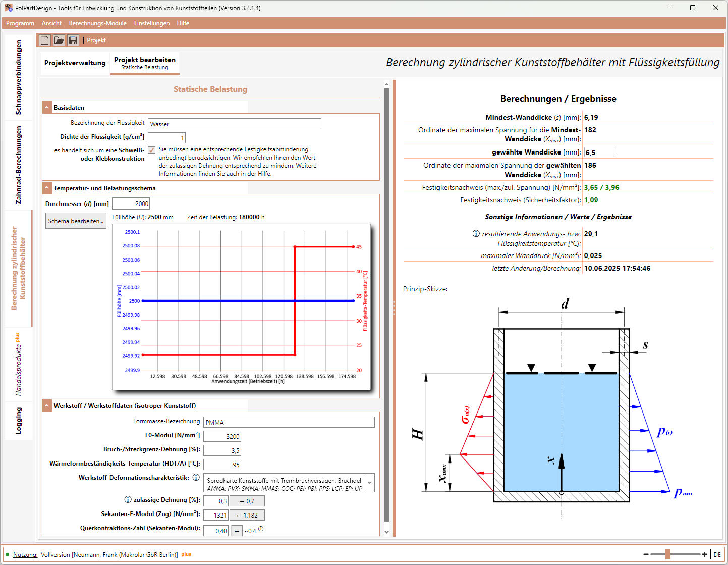Open the Zahnrad-Berechnungen side tab
The image size is (728, 565).
point(19,165)
